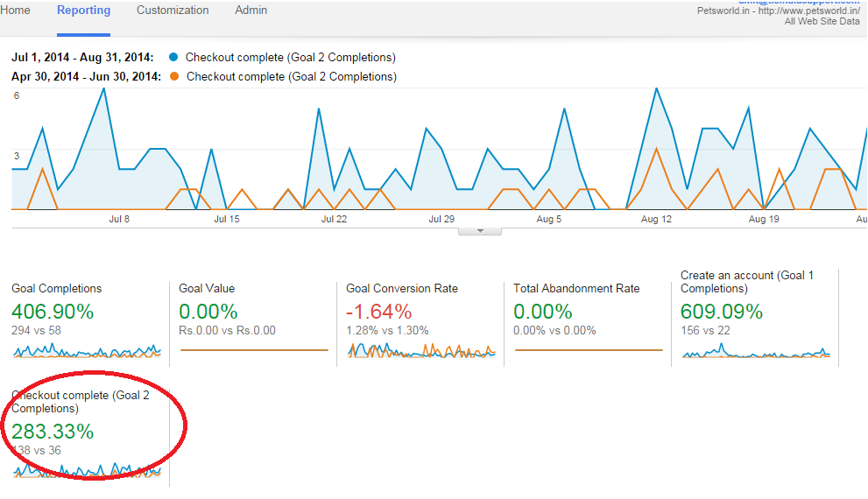Click the Create an account sparkline
Viewport: 868px width, 499px height.
coord(756,351)
